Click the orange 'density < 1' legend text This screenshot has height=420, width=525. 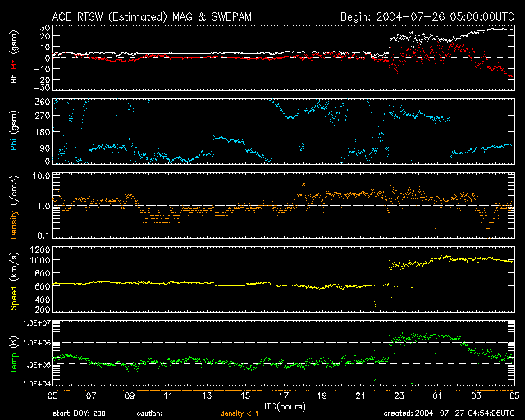(239, 414)
